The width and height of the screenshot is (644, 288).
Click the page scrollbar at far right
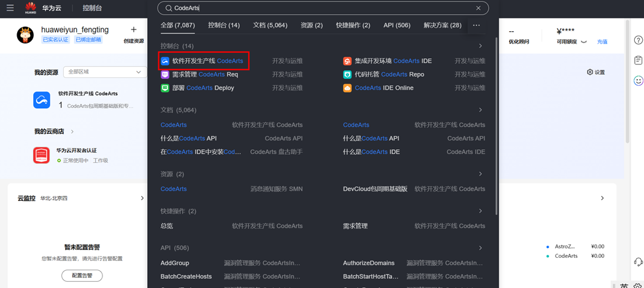pos(627,82)
